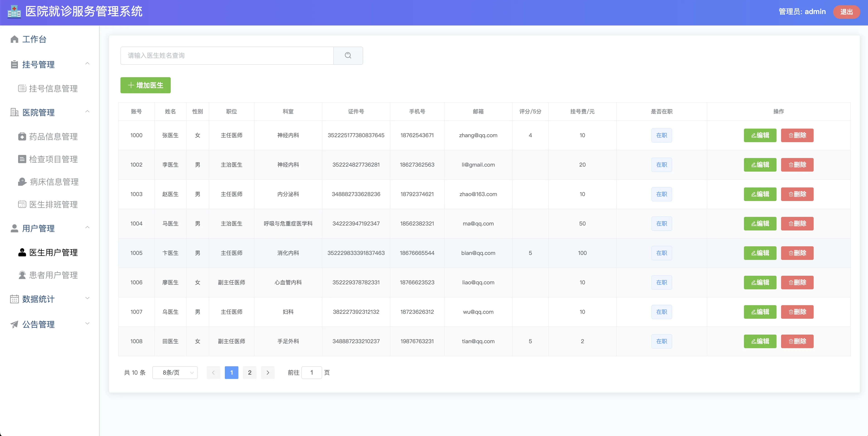Open 挂号信息管理 menu item
The height and width of the screenshot is (436, 868).
pyautogui.click(x=53, y=89)
